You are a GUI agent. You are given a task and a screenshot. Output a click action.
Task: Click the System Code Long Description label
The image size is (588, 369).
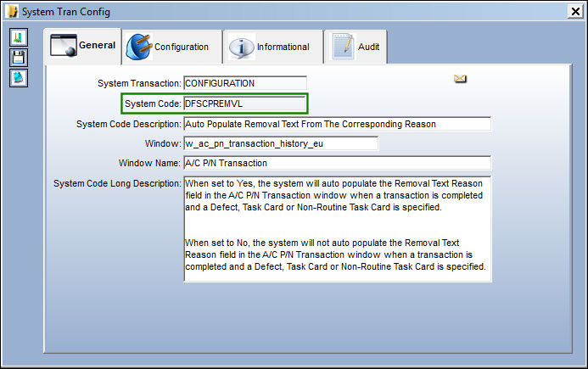(117, 183)
